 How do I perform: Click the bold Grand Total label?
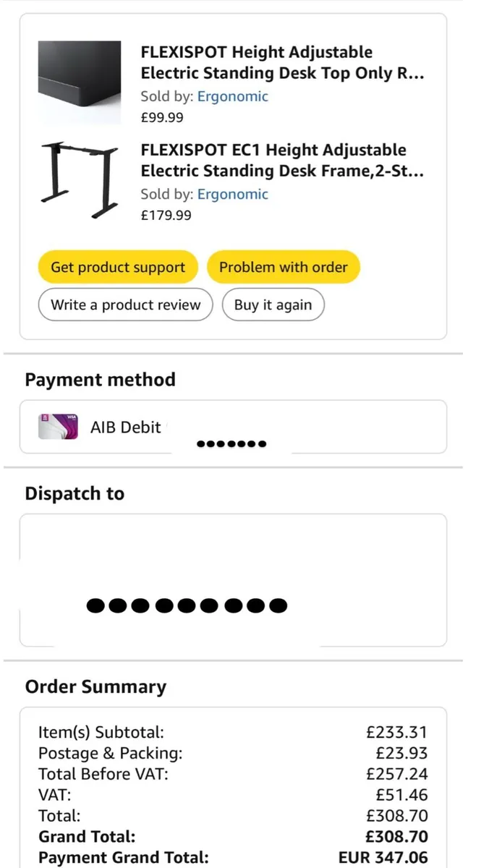click(87, 837)
